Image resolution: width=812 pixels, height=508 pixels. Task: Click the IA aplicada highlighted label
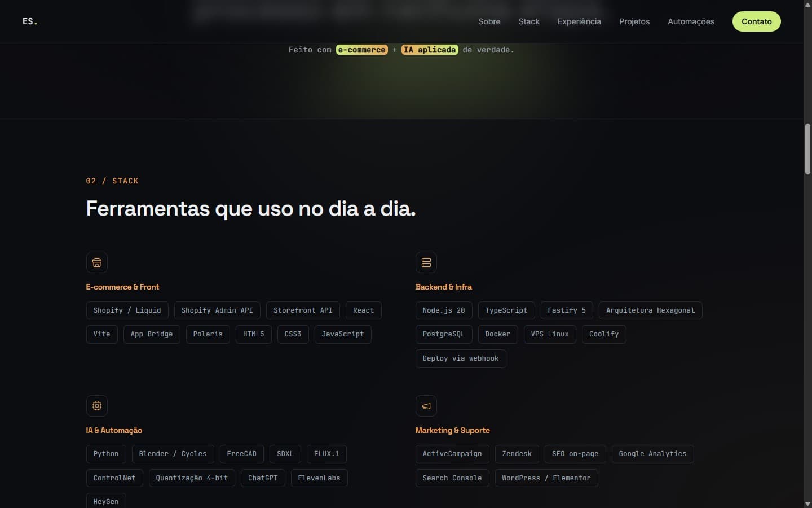[430, 50]
